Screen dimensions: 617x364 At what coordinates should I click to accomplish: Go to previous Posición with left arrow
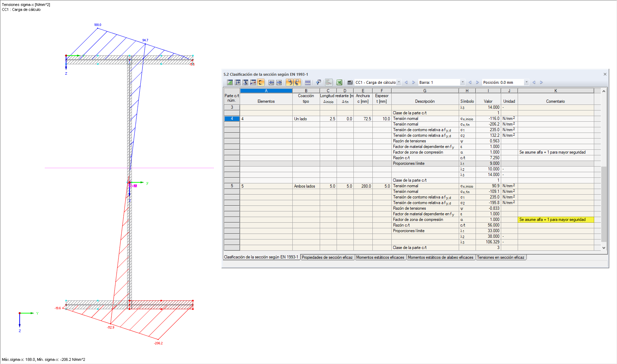pos(534,82)
